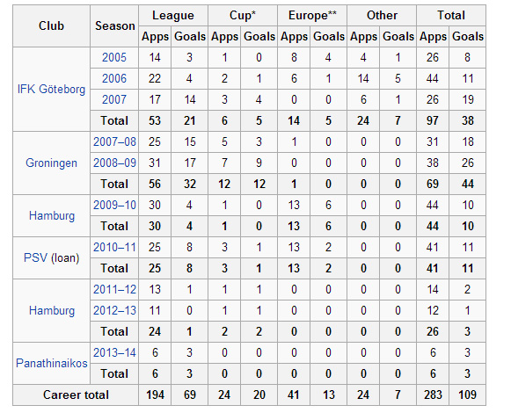Click the Career total row label
511x420 pixels.
76,395
